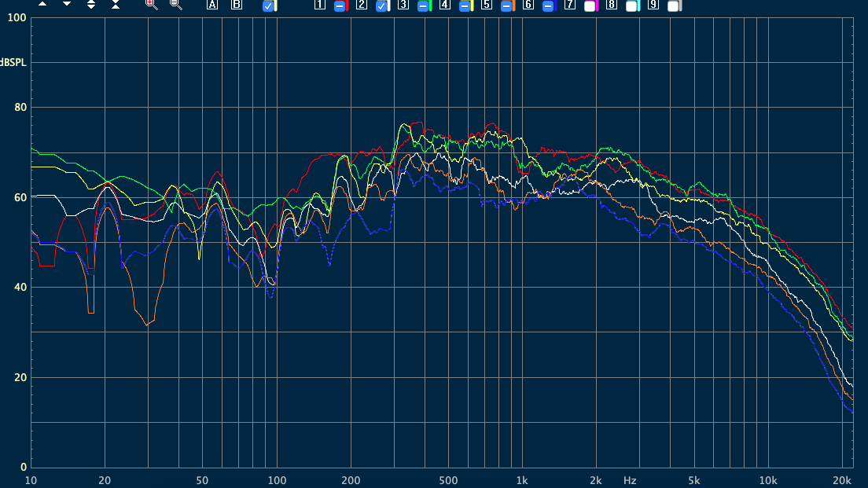Click the boxed number 3 trace button
The height and width of the screenshot is (488, 868).
[403, 5]
